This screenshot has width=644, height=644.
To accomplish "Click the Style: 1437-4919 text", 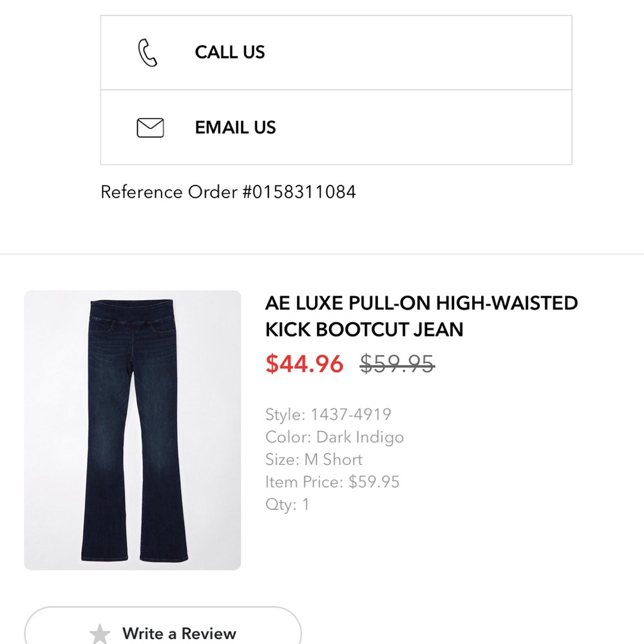I will coord(328,414).
